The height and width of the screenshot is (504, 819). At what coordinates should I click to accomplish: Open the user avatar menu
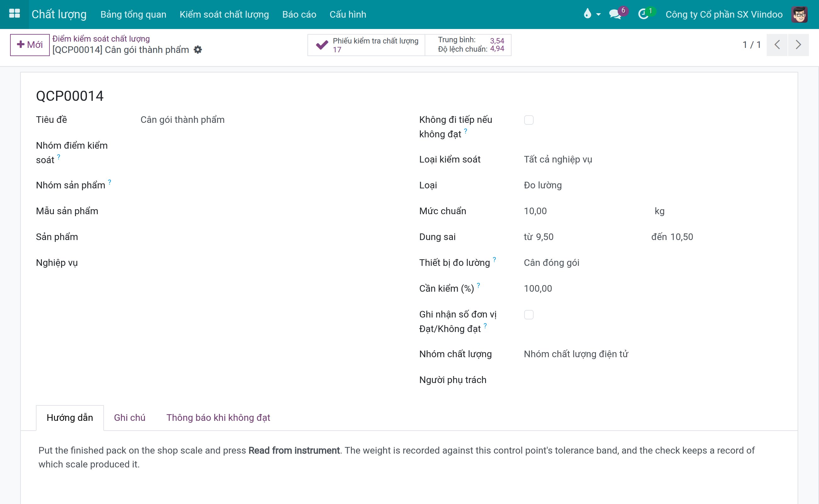[x=799, y=14]
